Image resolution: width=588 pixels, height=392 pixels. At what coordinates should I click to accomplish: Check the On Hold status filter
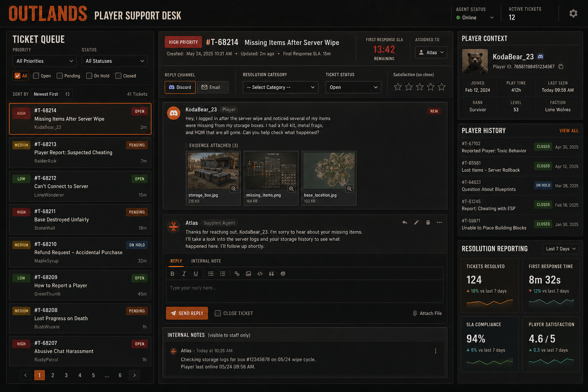tap(89, 76)
